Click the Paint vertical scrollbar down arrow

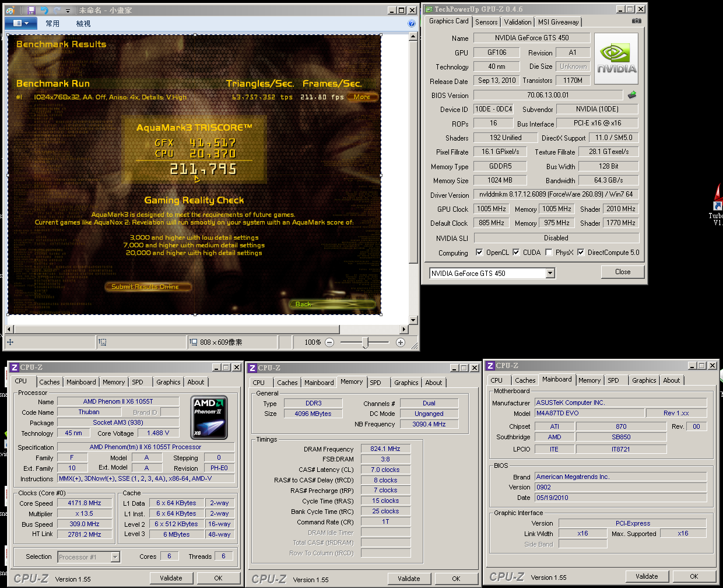413,320
